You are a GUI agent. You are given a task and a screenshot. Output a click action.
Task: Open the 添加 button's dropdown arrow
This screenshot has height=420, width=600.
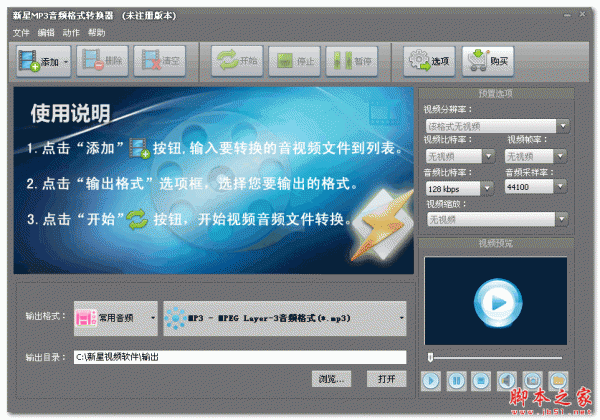point(66,62)
